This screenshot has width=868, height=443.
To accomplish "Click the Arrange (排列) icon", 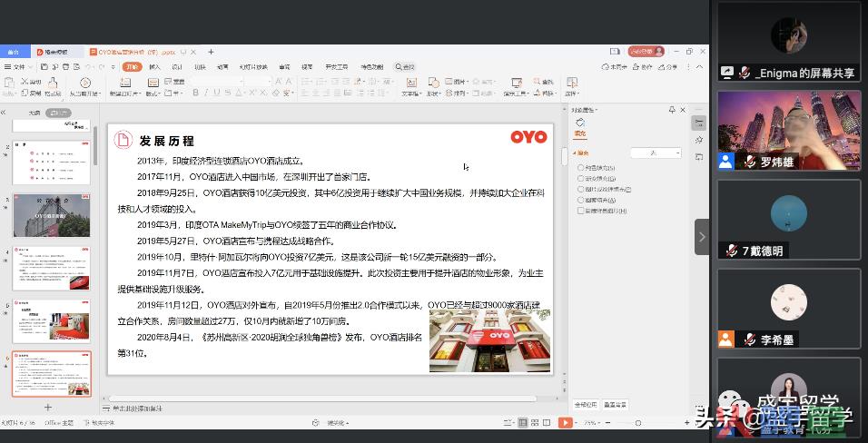I will coord(449,94).
